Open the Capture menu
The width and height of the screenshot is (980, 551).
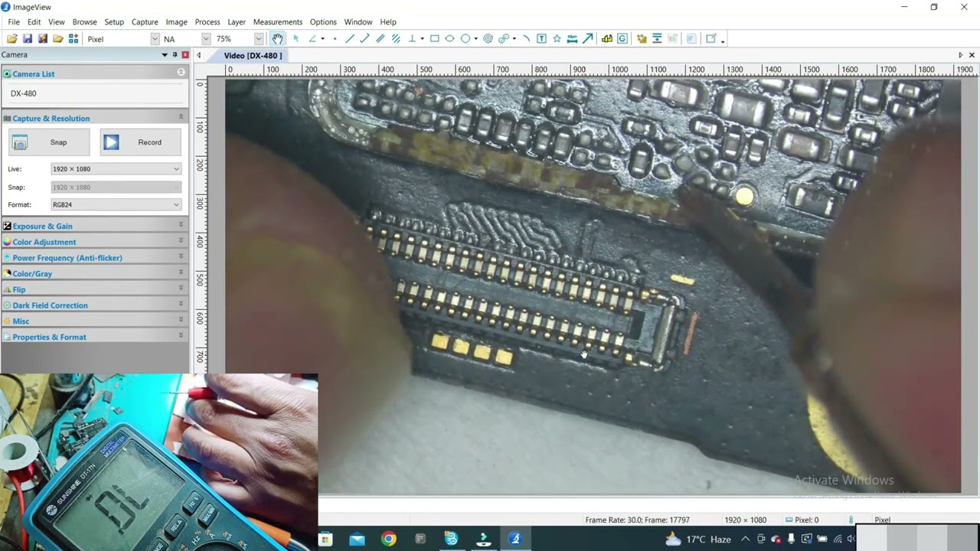(145, 22)
